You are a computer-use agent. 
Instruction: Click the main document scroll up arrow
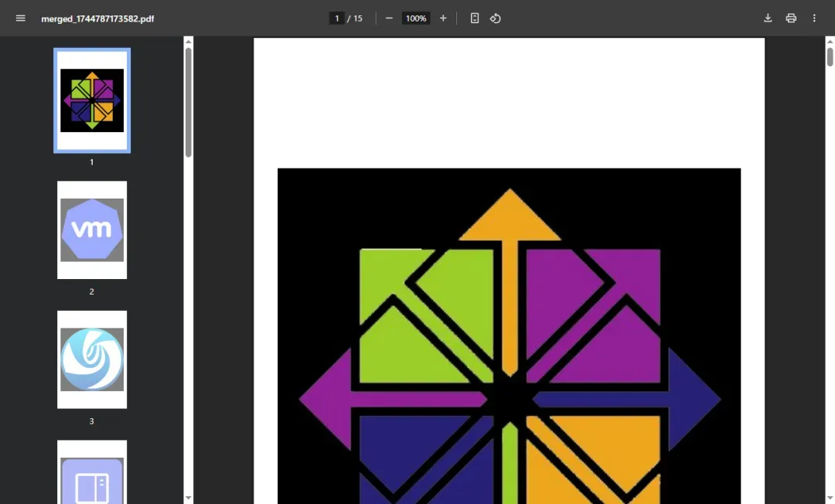coord(830,42)
